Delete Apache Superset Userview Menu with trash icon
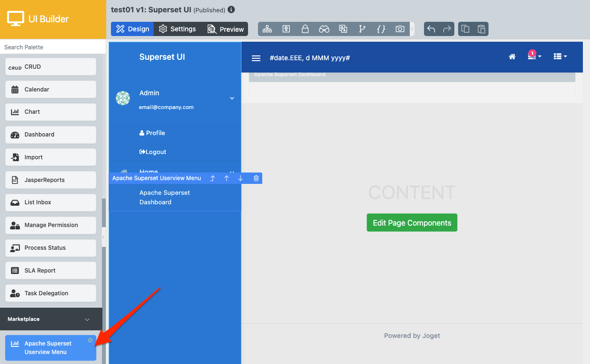 tap(256, 178)
